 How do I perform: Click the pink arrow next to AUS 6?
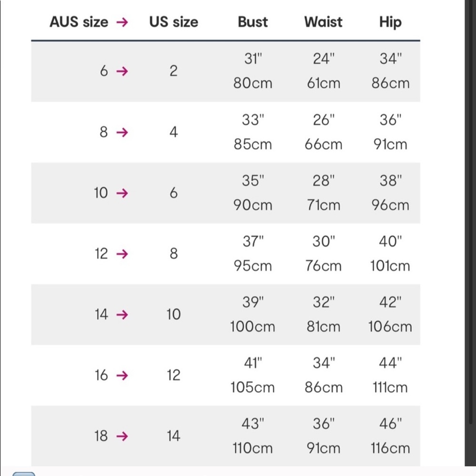point(122,71)
